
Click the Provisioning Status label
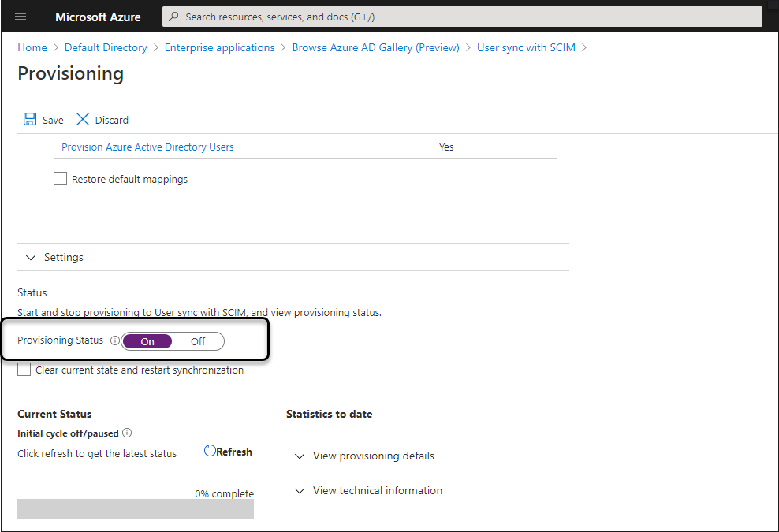[60, 340]
